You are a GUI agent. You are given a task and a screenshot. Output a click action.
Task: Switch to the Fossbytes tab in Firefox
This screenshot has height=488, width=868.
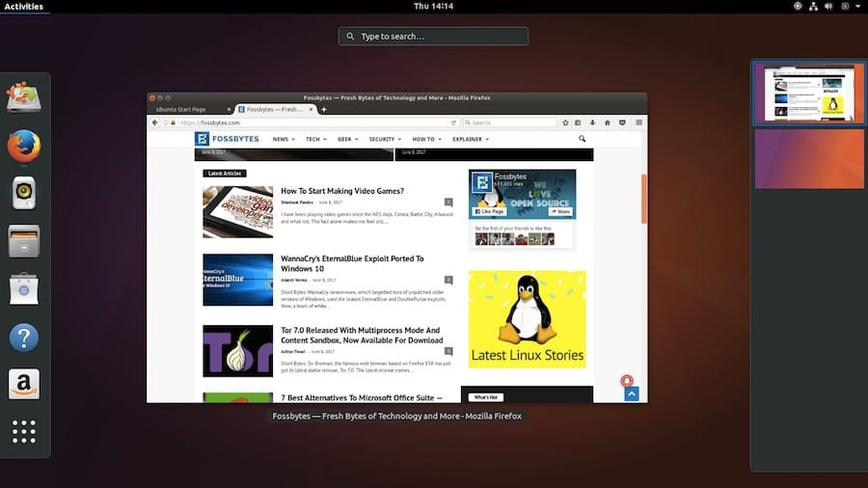(275, 110)
